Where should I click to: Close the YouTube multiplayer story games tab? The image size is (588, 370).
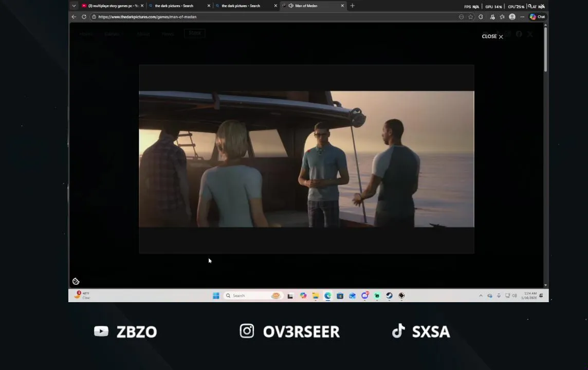142,6
